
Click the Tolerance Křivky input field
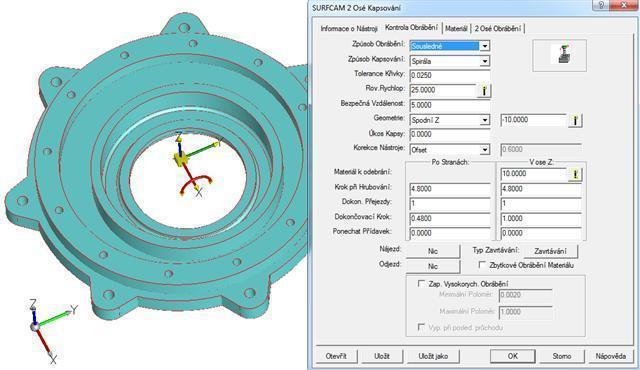click(x=450, y=75)
